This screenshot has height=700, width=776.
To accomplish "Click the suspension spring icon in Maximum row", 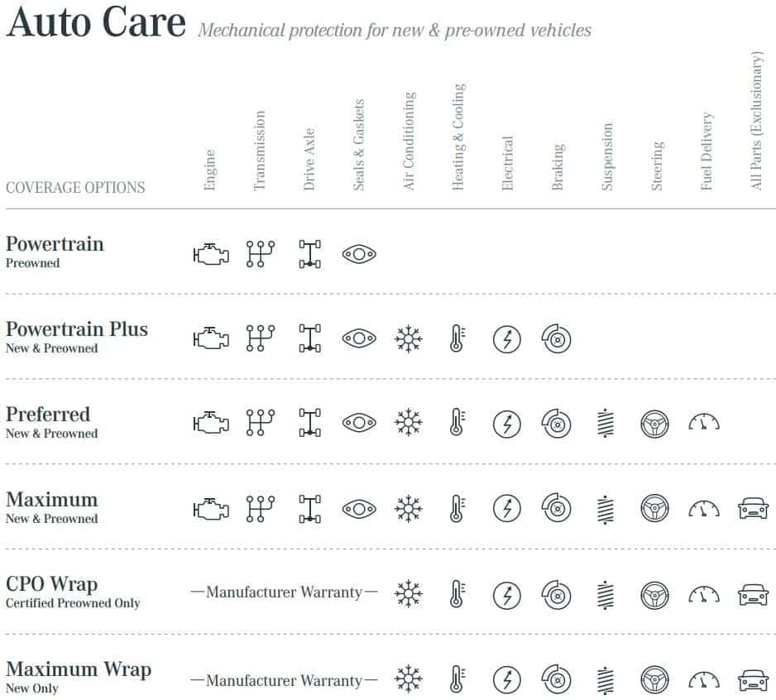I will [606, 510].
